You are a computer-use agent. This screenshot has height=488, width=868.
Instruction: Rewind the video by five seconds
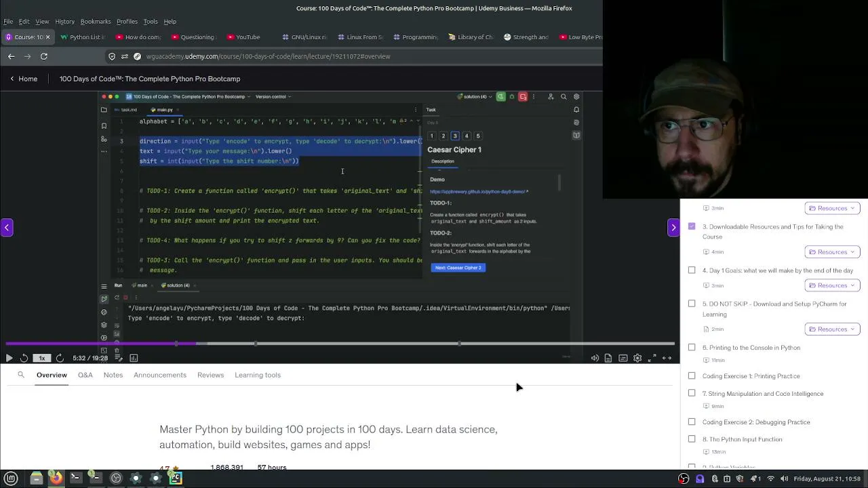point(24,358)
